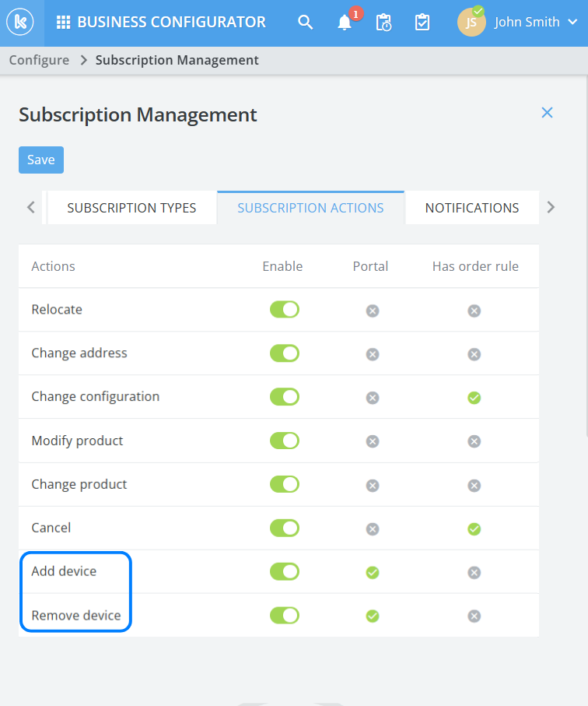This screenshot has width=588, height=706.
Task: Click Cancel row's green order rule check
Action: [474, 529]
